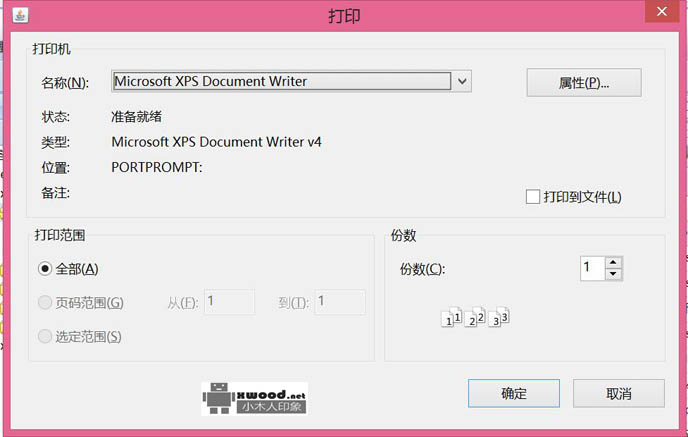Open 属性(P)... printer properties
The image size is (688, 437).
point(584,82)
